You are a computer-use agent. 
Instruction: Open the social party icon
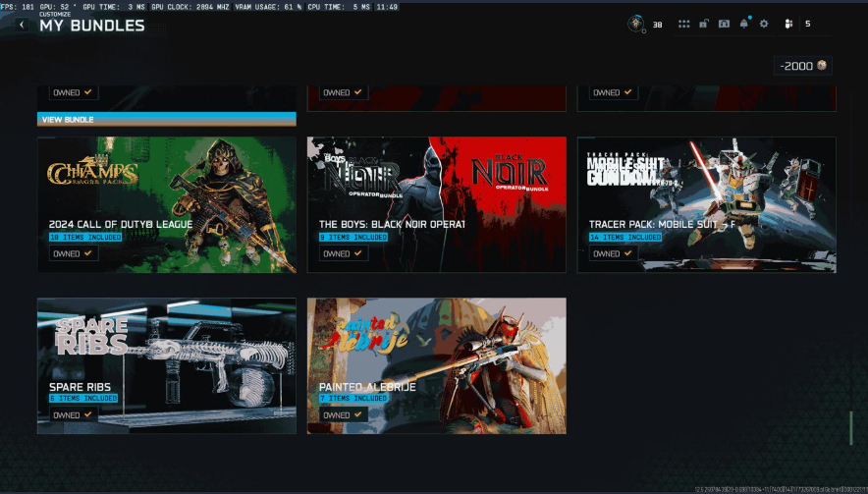(x=788, y=24)
